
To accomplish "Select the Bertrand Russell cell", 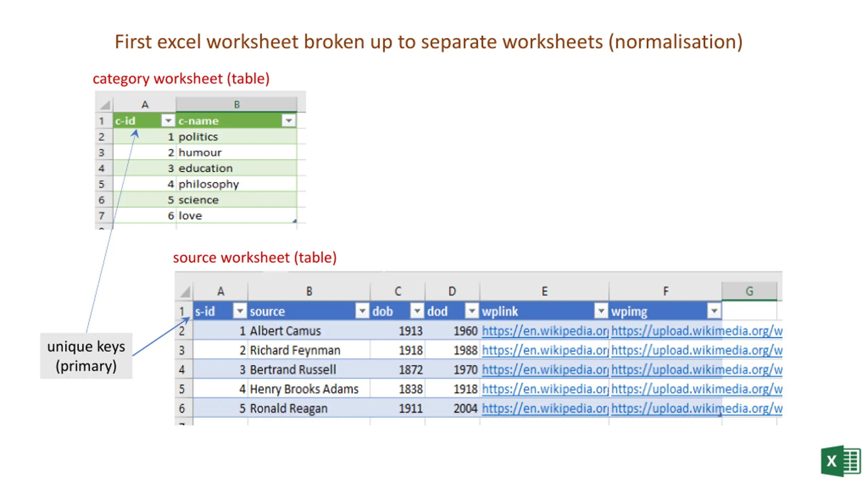I will (x=293, y=369).
